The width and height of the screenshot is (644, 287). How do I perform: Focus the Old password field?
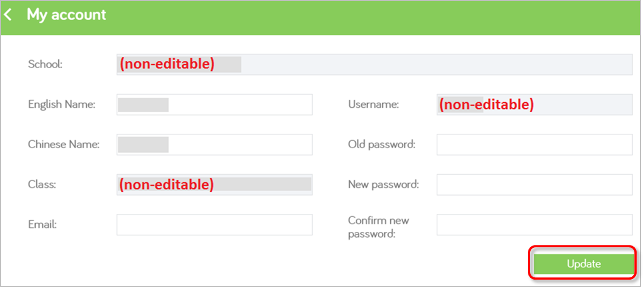pos(534,144)
